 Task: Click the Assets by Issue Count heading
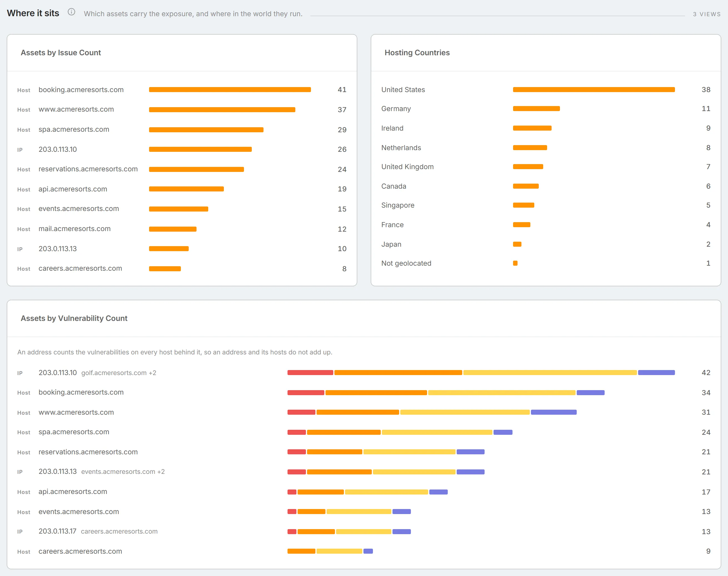[x=61, y=53]
